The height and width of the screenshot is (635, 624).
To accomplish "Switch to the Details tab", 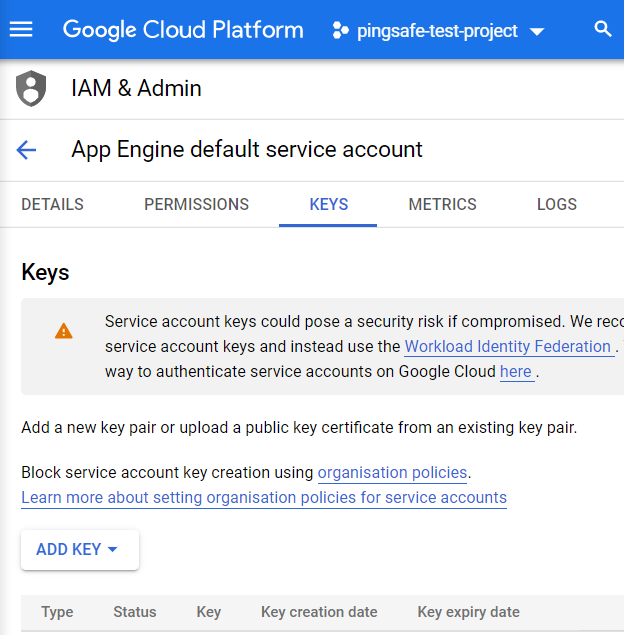I will (52, 204).
